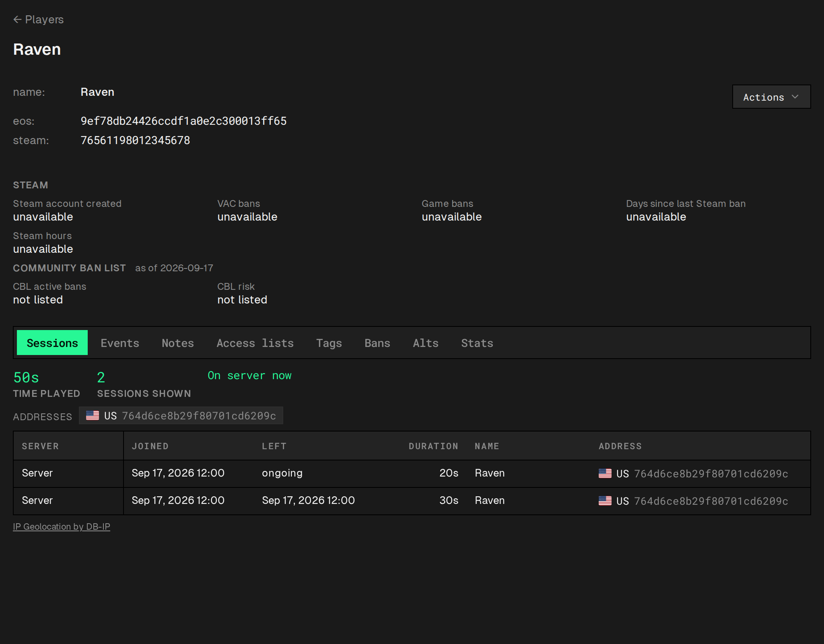Click the Raven page heading
The width and height of the screenshot is (824, 644).
37,50
